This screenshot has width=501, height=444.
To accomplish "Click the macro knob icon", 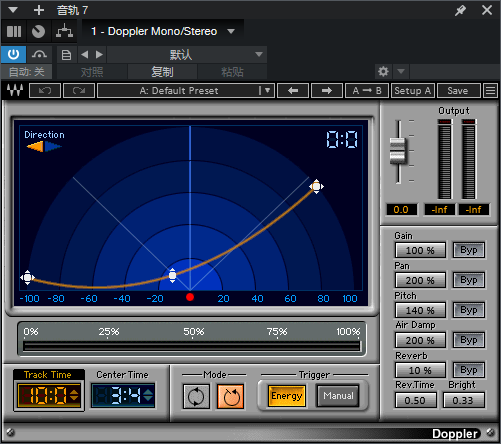I will pyautogui.click(x=38, y=32).
